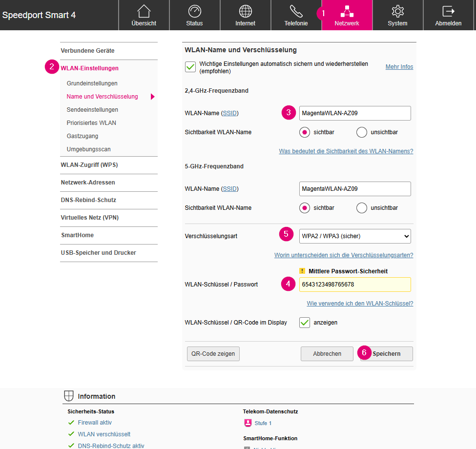This screenshot has width=476, height=449.
Task: Open Sendeeinstellungen submenu item
Action: 92,110
